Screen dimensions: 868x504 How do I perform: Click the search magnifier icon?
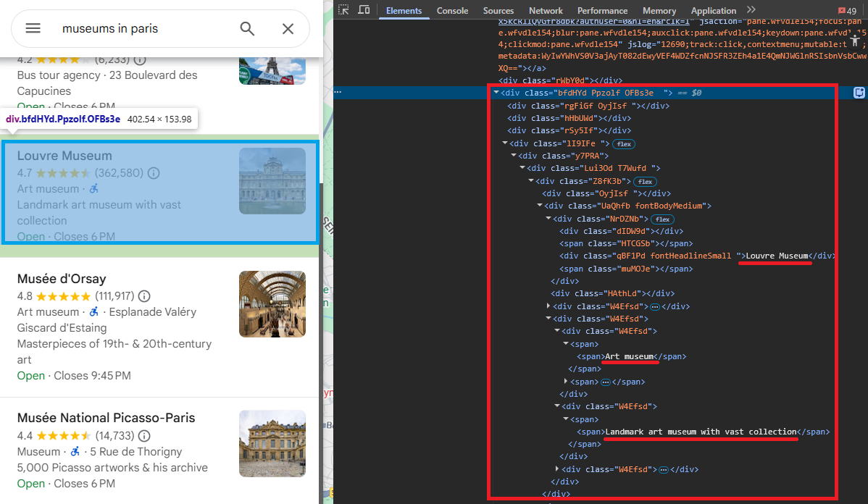click(x=247, y=28)
